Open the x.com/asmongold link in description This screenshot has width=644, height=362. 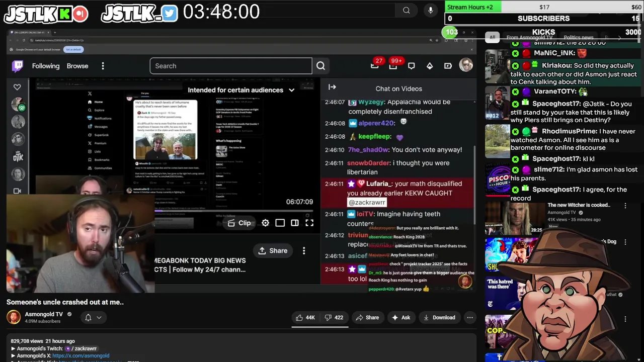point(80,355)
